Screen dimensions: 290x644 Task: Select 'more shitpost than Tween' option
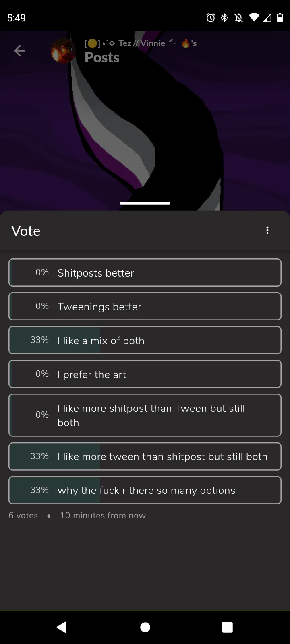click(x=145, y=415)
